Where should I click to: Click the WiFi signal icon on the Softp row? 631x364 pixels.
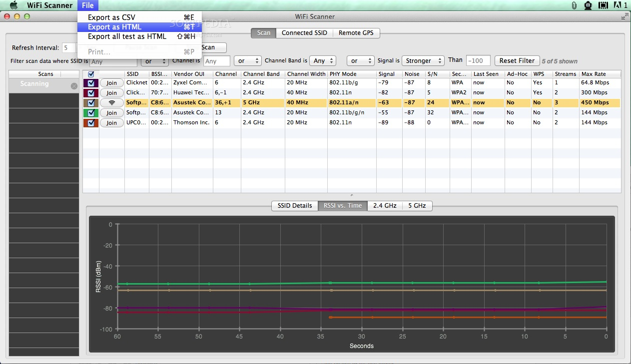[112, 103]
